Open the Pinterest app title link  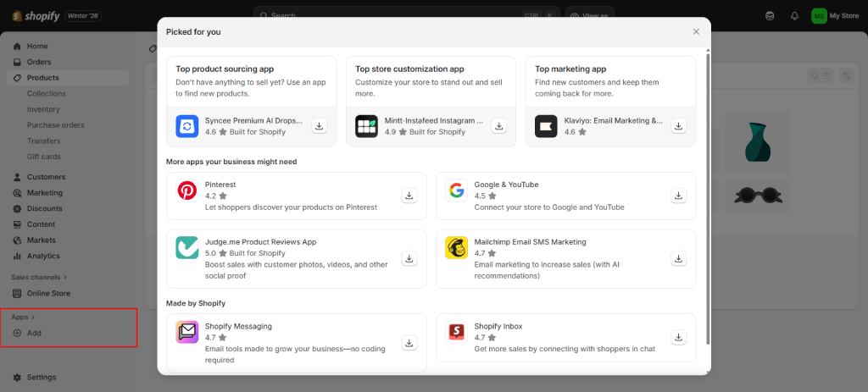pos(220,185)
